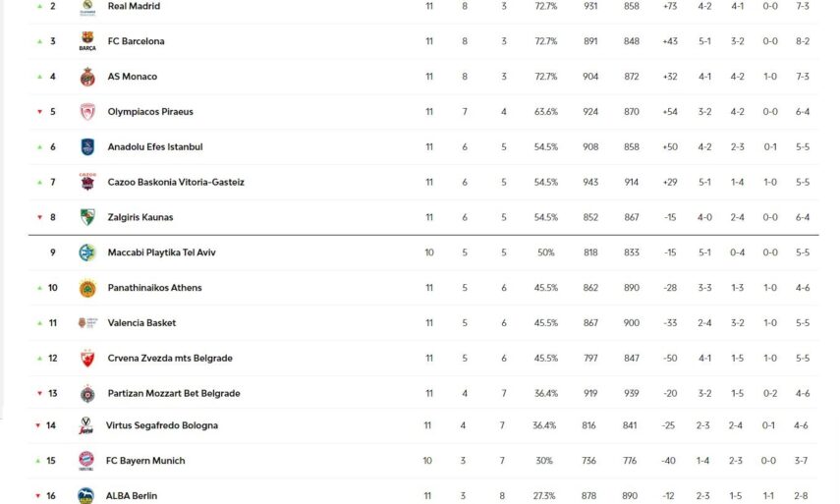Click the Crvena Zvezda team logo
This screenshot has width=840, height=504.
tap(86, 359)
